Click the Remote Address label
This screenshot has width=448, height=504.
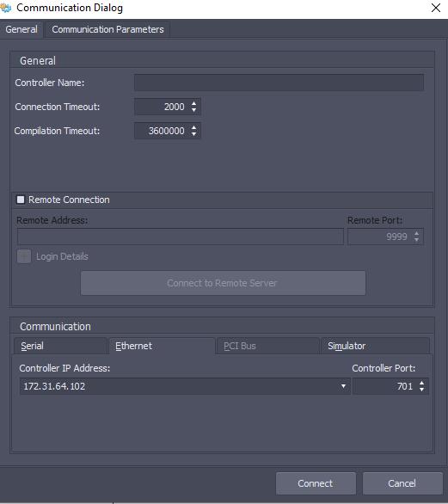pos(52,220)
